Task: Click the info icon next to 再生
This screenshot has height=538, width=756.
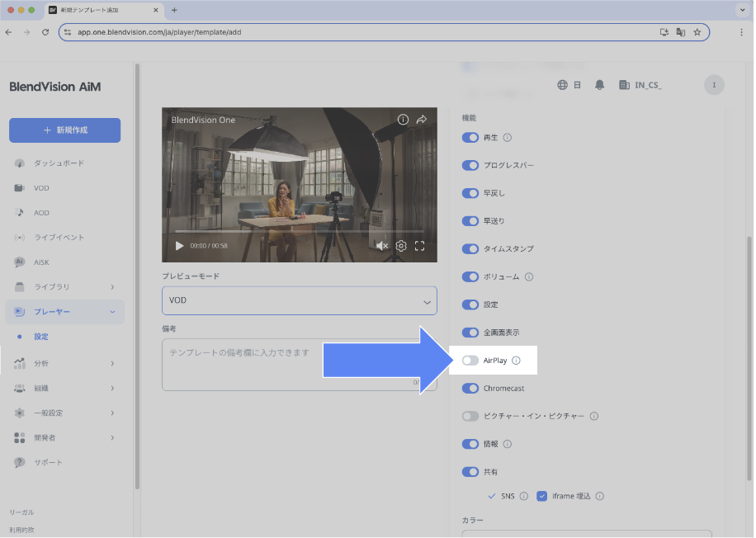Action: (x=508, y=138)
